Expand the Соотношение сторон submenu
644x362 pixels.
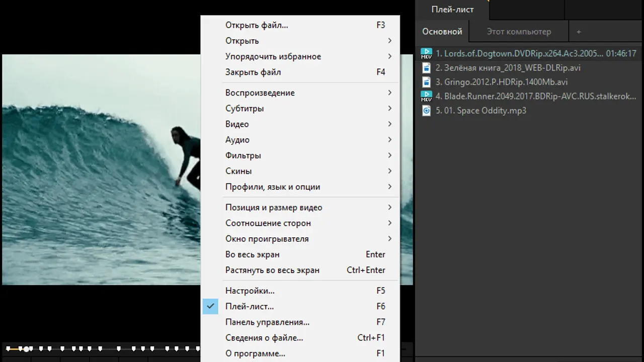tap(268, 223)
